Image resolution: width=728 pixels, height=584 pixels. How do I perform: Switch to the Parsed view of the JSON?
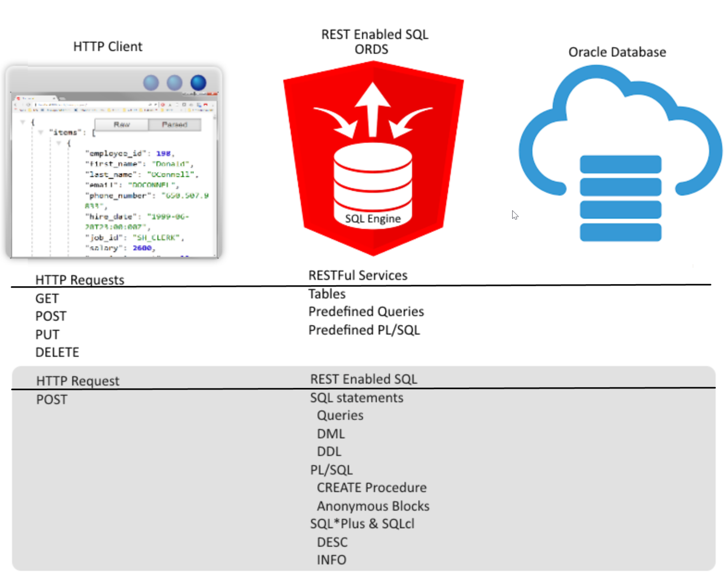pyautogui.click(x=175, y=125)
